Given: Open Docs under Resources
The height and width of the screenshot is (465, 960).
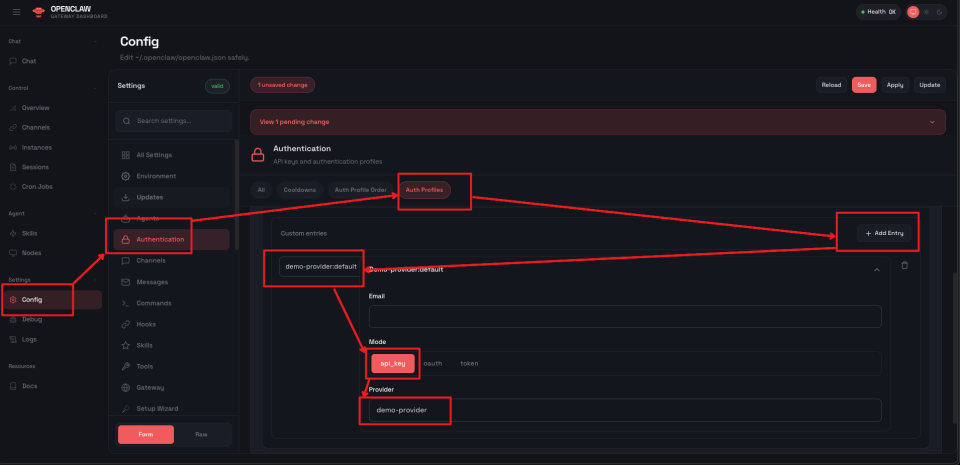Looking at the screenshot, I should click(31, 385).
